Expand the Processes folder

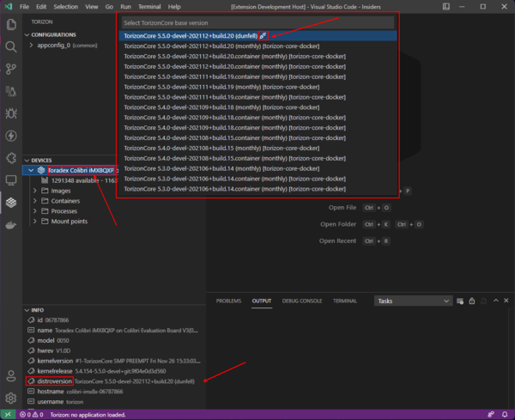tap(35, 211)
